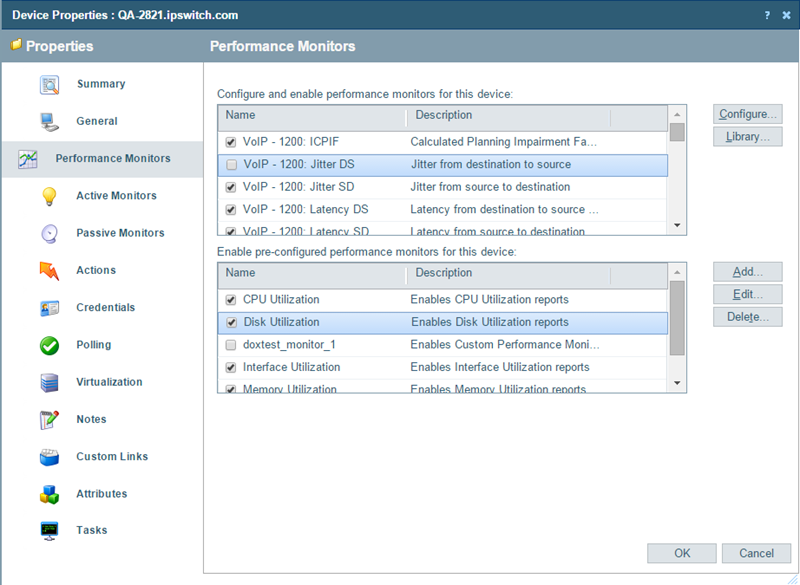Select the Credentials key icon
Screen dimensions: 800x585
click(48, 307)
